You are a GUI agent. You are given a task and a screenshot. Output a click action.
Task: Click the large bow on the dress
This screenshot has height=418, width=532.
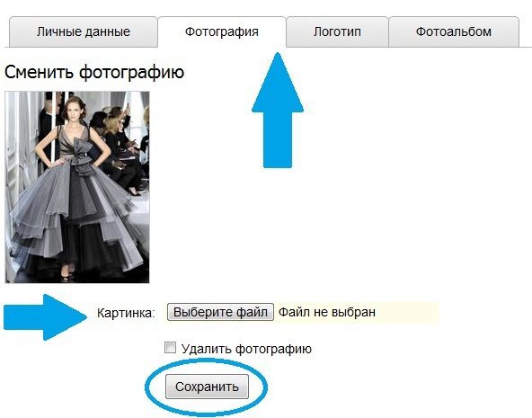coord(80,157)
